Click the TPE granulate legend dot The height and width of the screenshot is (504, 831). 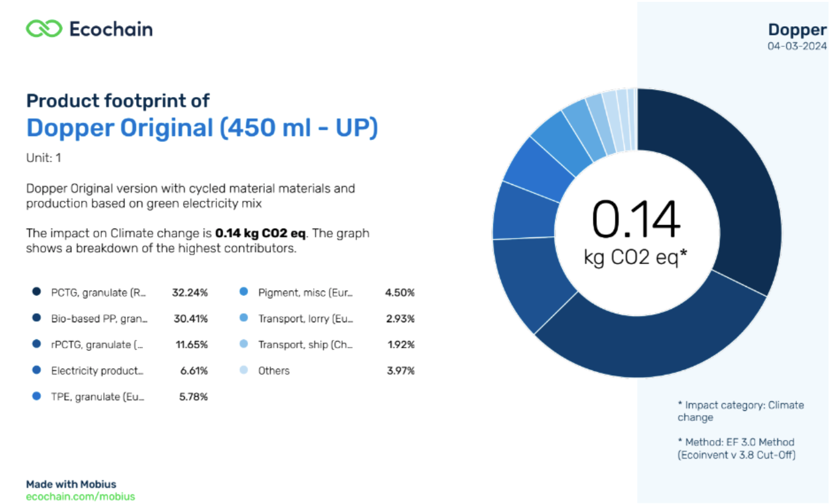click(x=38, y=396)
